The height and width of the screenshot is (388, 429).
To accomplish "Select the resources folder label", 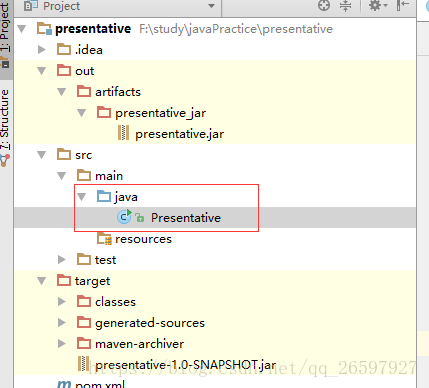I will pos(143,239).
